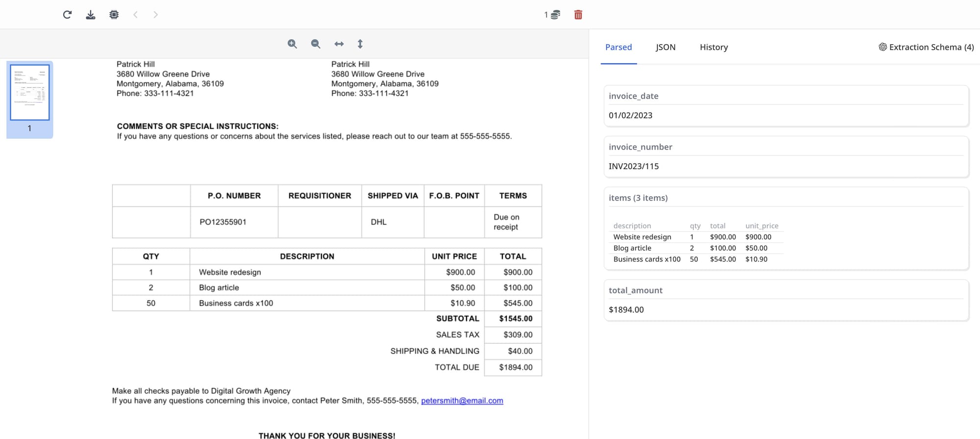The image size is (980, 439).
Task: Select the invoice_number field INV2023/115
Action: pos(634,166)
